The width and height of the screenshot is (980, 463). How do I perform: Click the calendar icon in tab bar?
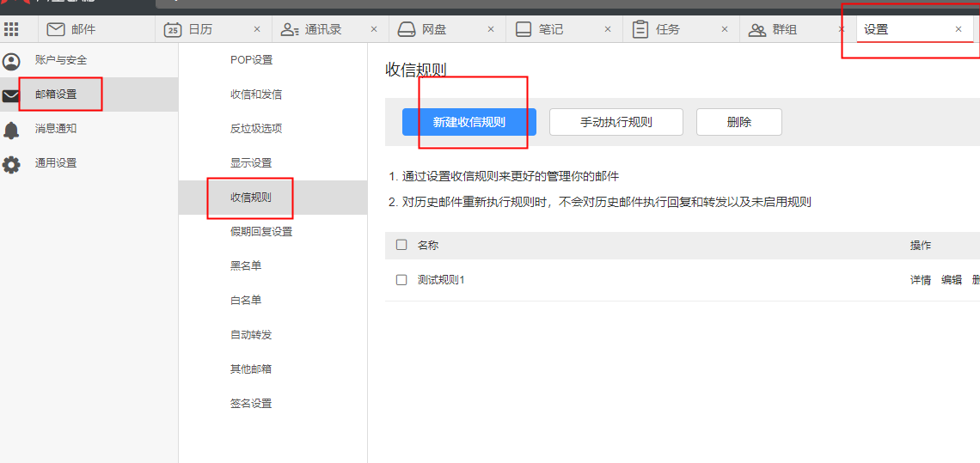tap(173, 29)
